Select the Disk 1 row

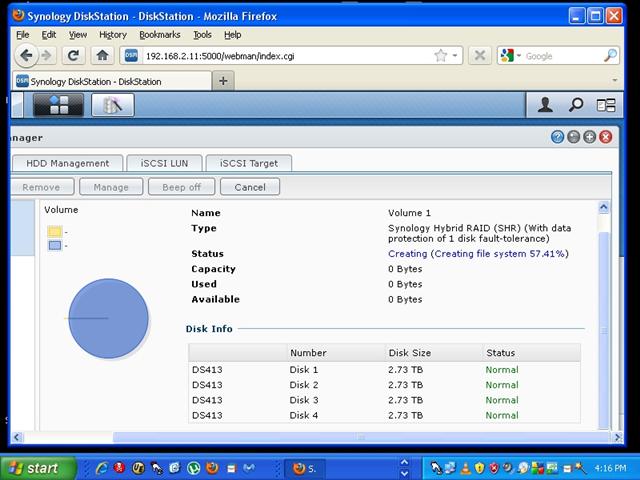pos(384,370)
